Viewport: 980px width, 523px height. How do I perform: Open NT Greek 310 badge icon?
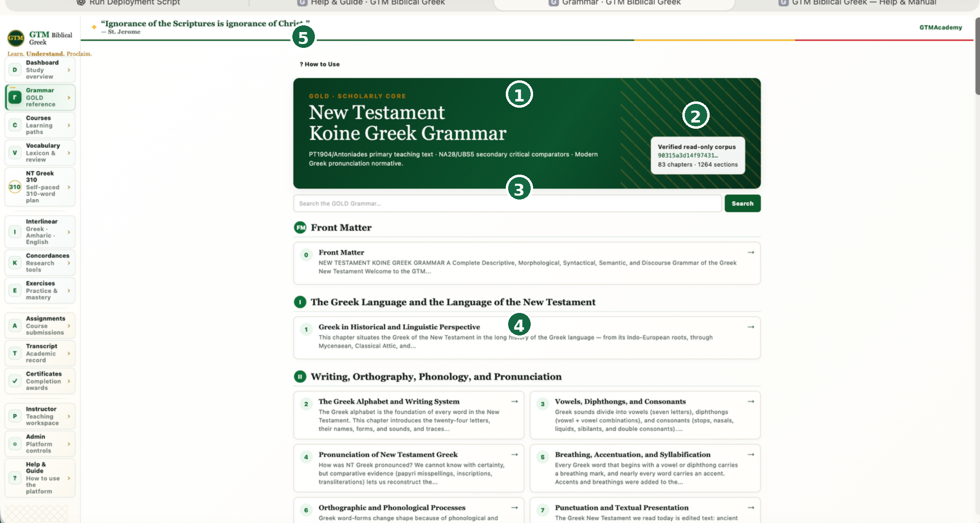point(15,187)
